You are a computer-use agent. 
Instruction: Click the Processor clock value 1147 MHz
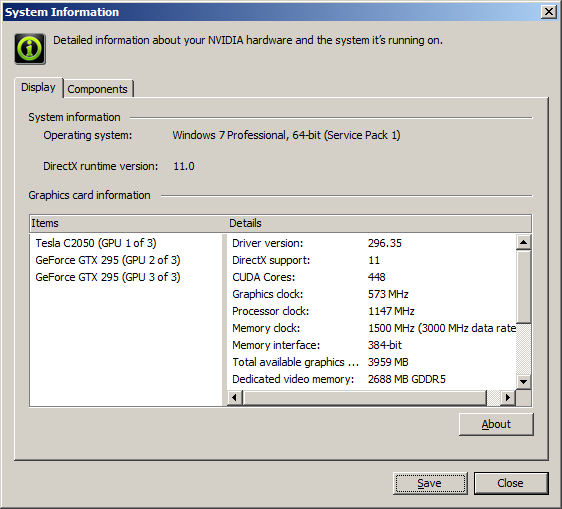391,311
